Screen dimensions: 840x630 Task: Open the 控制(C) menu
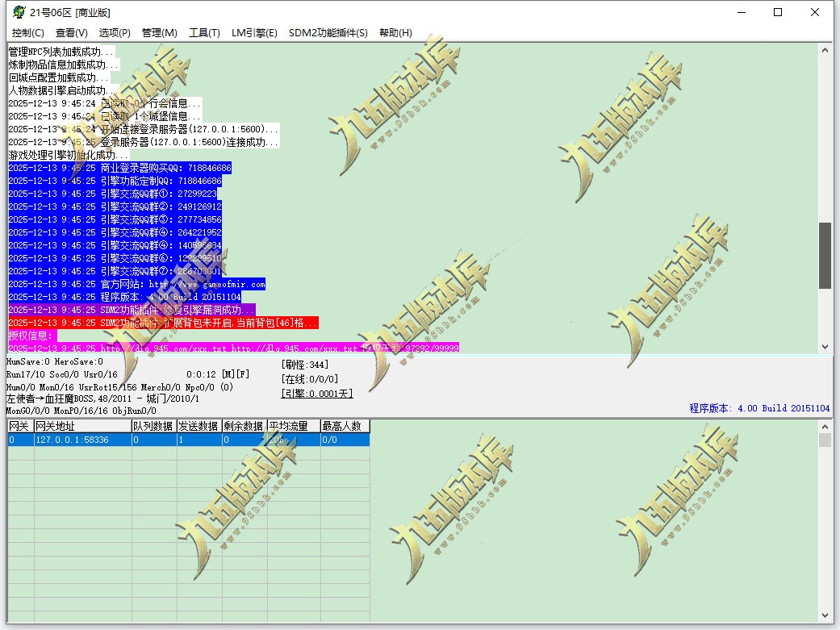[28, 33]
